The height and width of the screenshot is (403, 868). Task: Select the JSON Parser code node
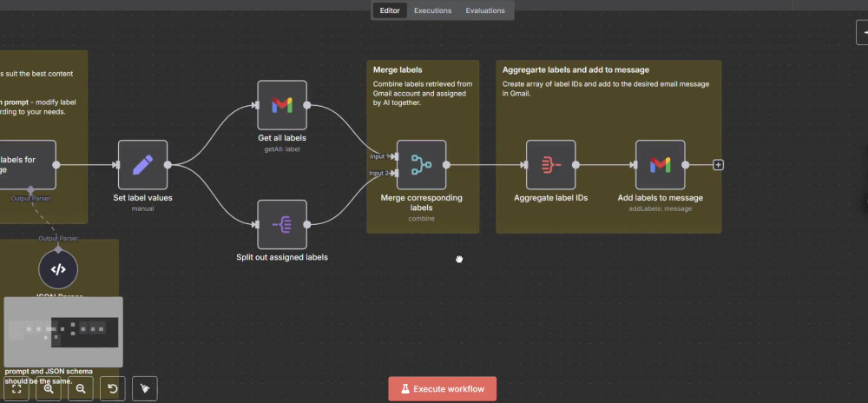(58, 269)
